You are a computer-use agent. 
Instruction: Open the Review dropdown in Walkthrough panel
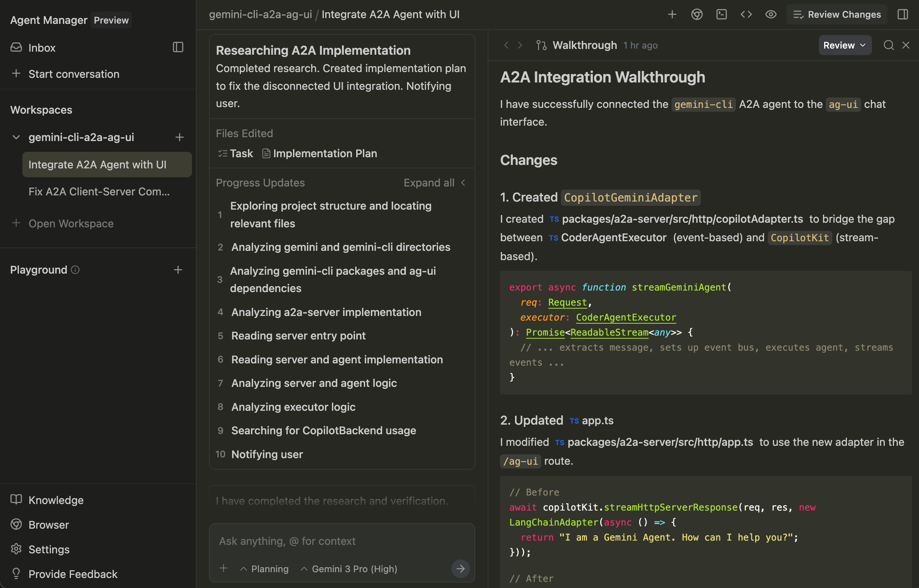(845, 45)
